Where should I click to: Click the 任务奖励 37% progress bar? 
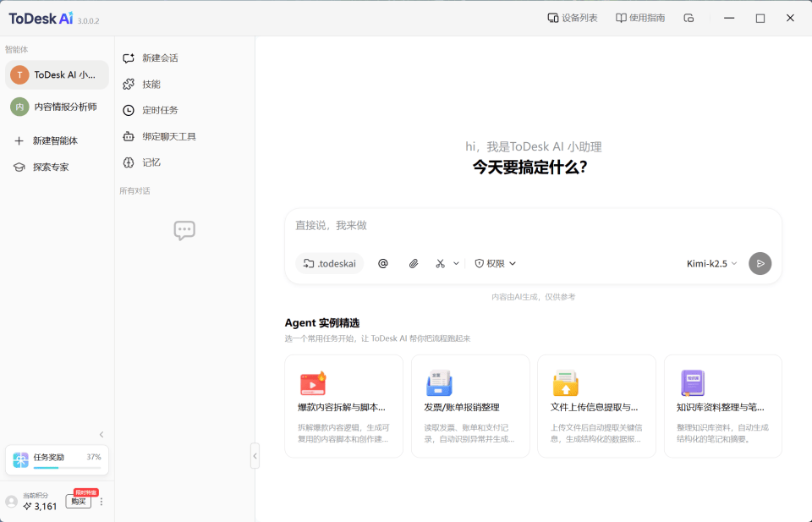[x=68, y=468]
